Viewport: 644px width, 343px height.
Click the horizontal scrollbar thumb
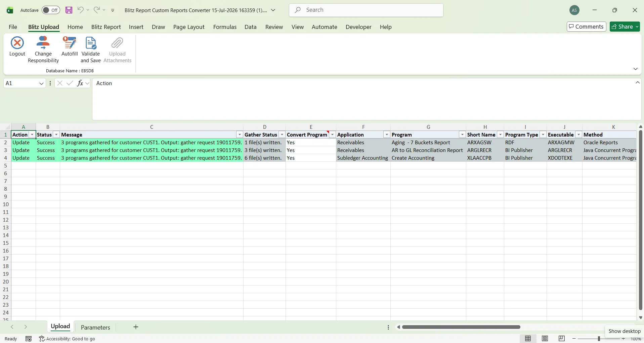tap(461, 327)
